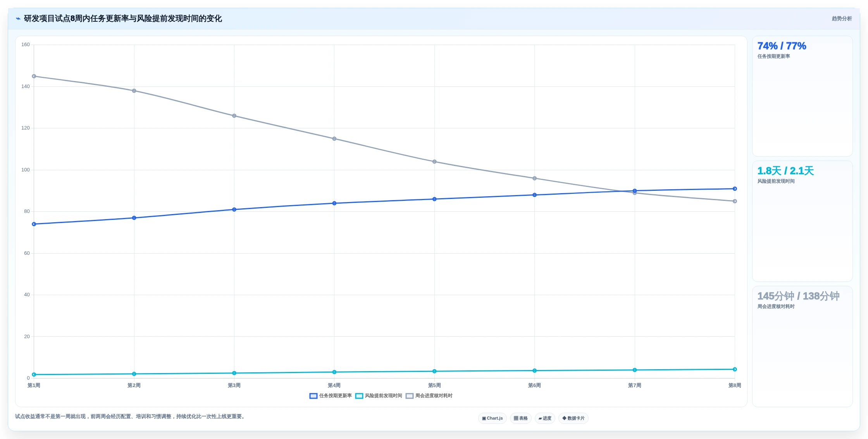Viewport: 868px width, 439px height.
Task: Click the cyan 风险提前发现时间 point at 第5周
Action: pos(434,372)
